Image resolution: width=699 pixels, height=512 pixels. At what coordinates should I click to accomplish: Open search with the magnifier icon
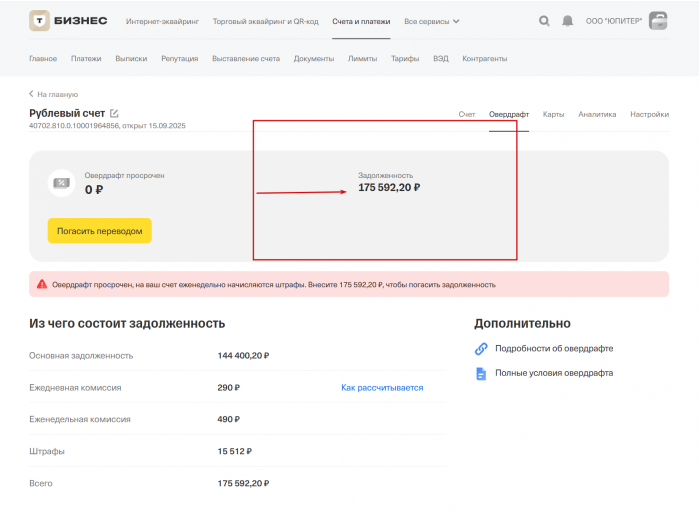tap(544, 21)
